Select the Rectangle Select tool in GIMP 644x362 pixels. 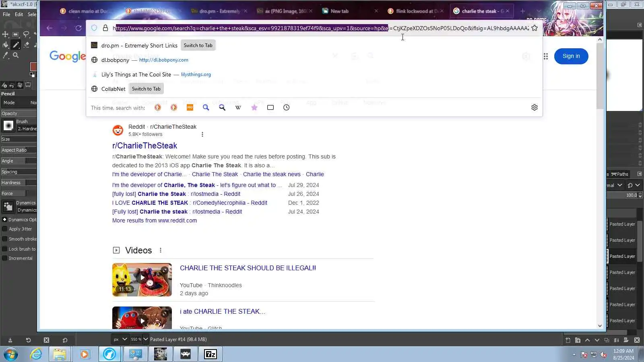pos(16,35)
